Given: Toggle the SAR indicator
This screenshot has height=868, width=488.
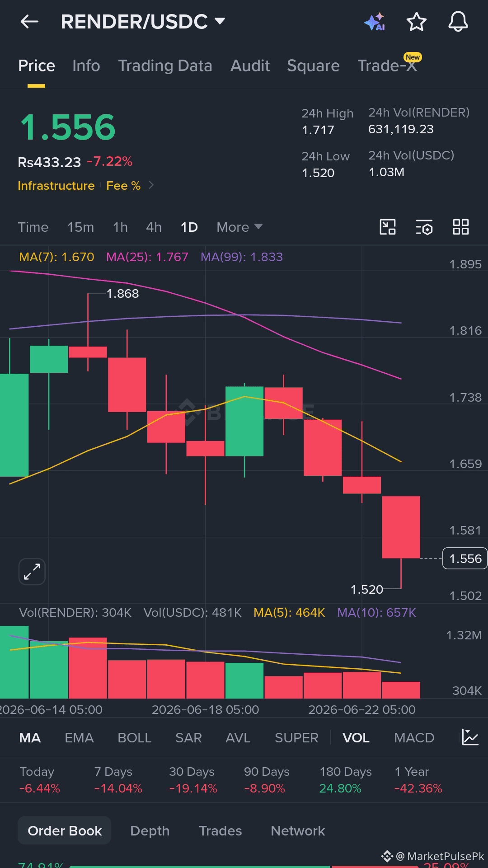Looking at the screenshot, I should point(188,738).
